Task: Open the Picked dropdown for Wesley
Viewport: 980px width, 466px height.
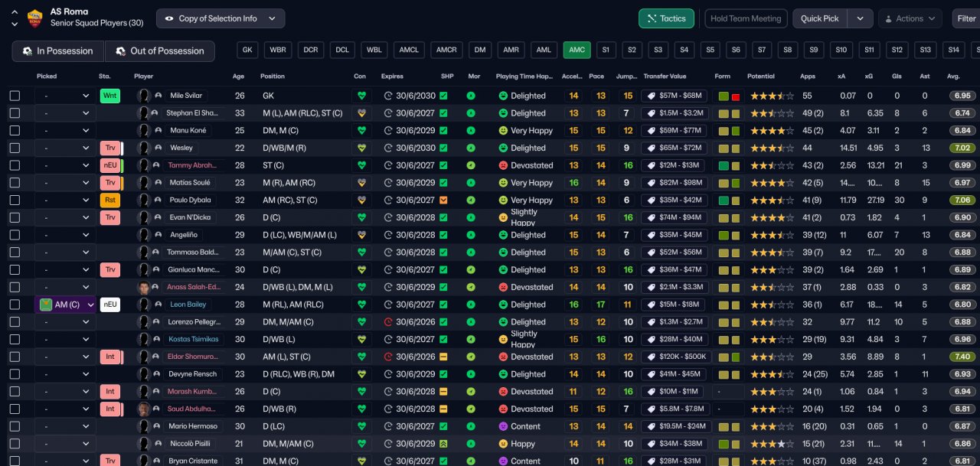Action: tap(65, 148)
